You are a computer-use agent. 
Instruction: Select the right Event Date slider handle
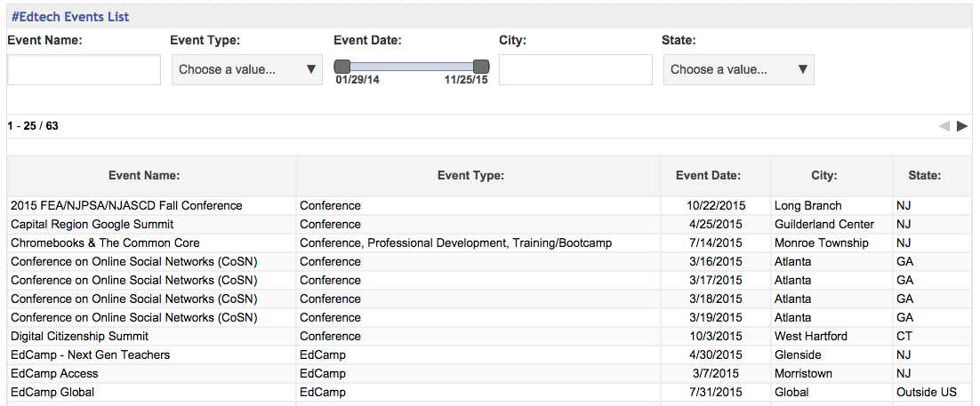(480, 67)
